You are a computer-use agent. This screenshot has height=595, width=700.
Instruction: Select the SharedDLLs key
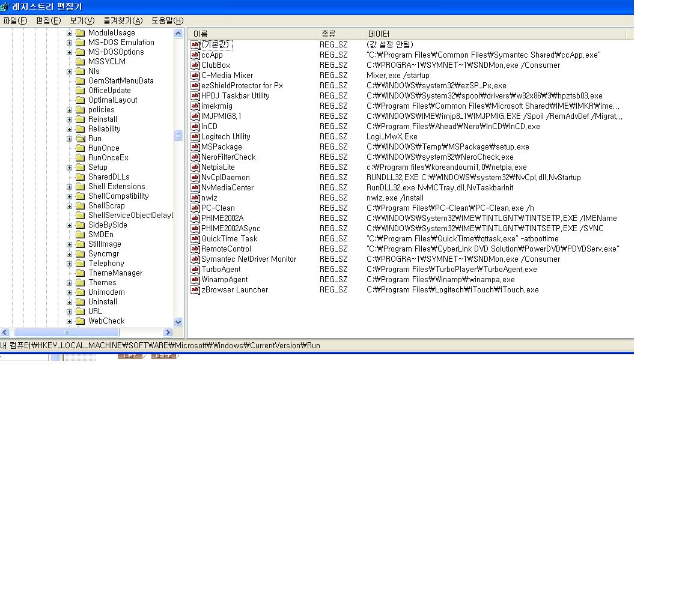pos(109,177)
